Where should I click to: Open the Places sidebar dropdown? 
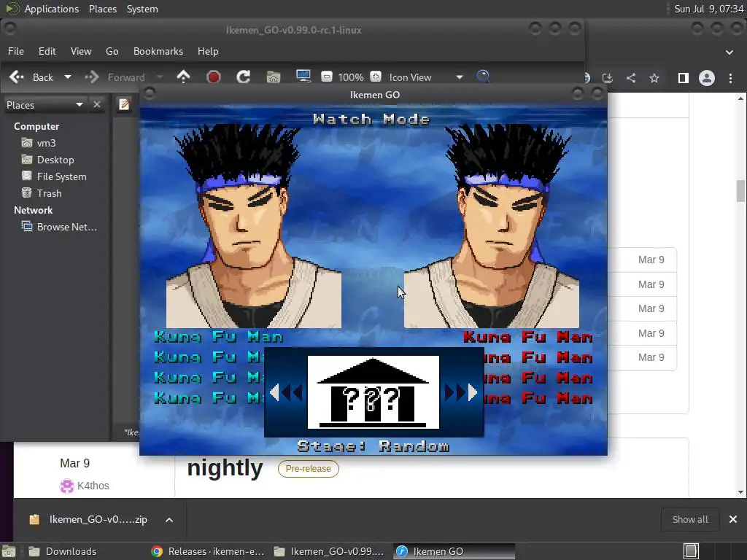click(x=44, y=105)
